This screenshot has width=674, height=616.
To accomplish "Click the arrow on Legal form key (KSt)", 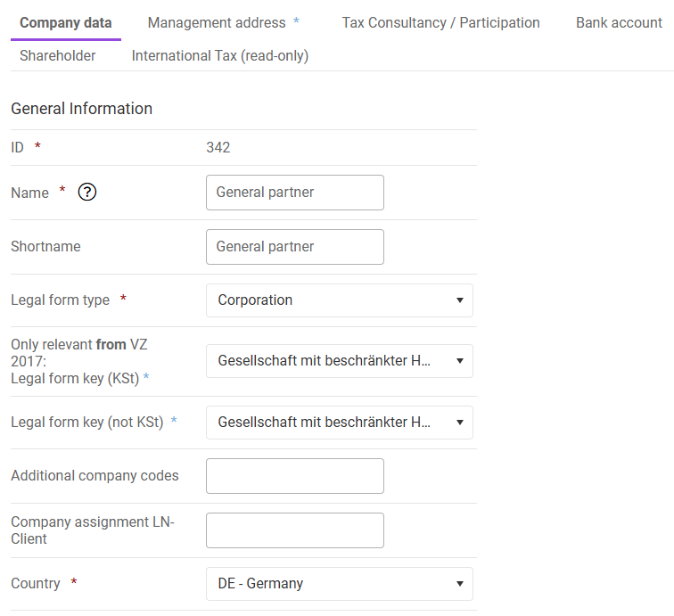I will [460, 361].
